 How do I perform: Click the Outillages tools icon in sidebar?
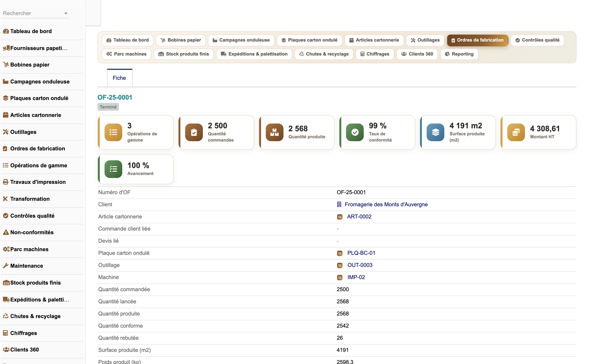(x=6, y=132)
